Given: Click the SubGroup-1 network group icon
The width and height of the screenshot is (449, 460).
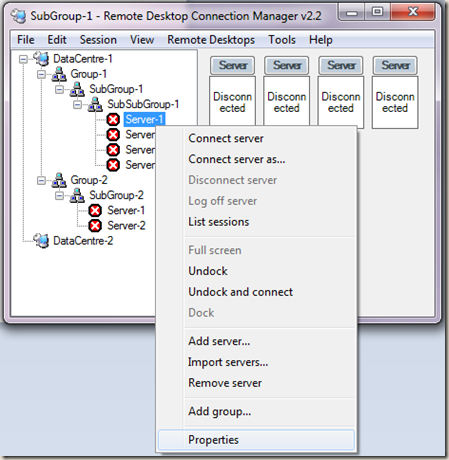Looking at the screenshot, I should pyautogui.click(x=77, y=89).
